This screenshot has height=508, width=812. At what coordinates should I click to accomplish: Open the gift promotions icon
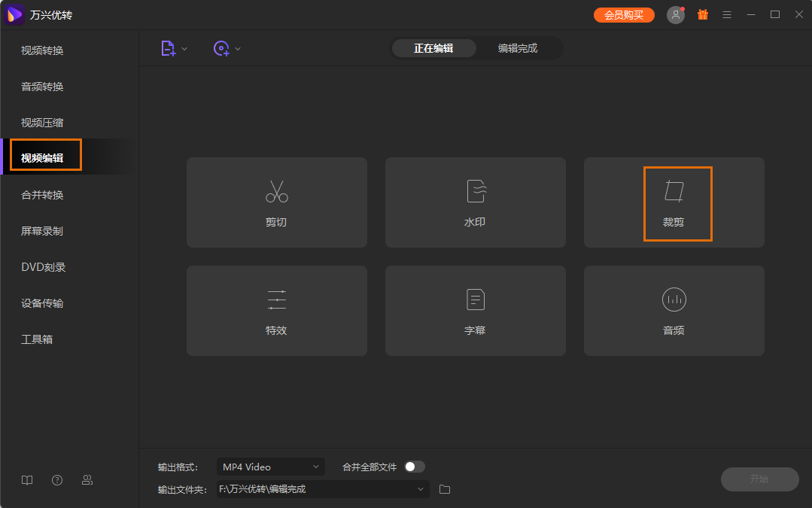tap(702, 14)
